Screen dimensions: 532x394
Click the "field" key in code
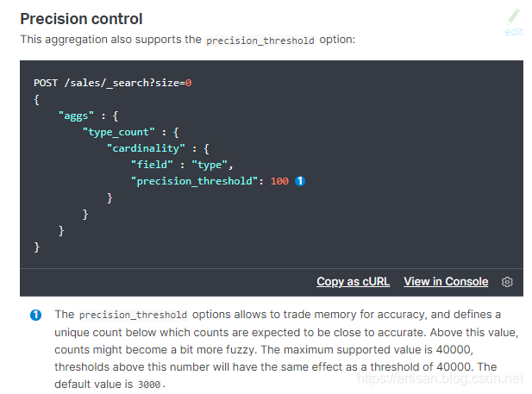[153, 165]
